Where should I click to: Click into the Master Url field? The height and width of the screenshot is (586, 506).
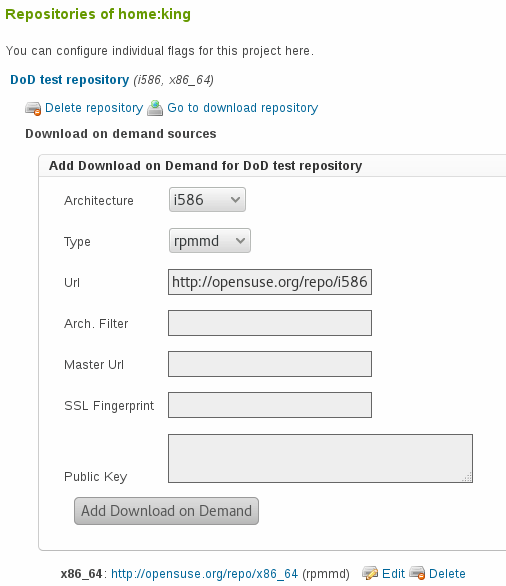(x=270, y=364)
